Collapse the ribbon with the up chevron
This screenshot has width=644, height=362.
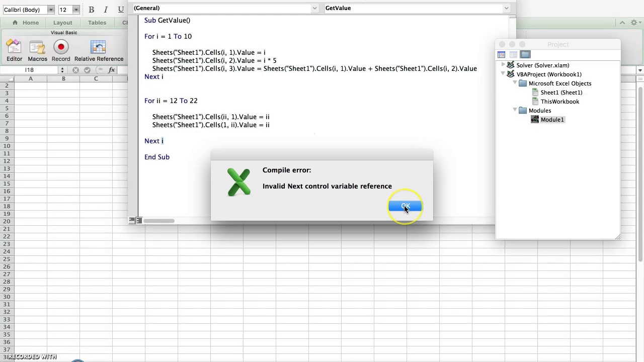tap(622, 23)
